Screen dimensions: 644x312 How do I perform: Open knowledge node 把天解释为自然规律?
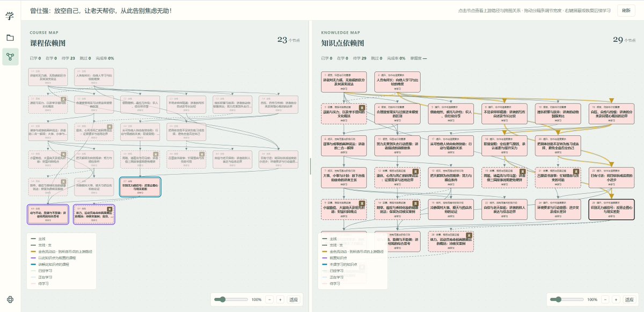click(x=450, y=178)
